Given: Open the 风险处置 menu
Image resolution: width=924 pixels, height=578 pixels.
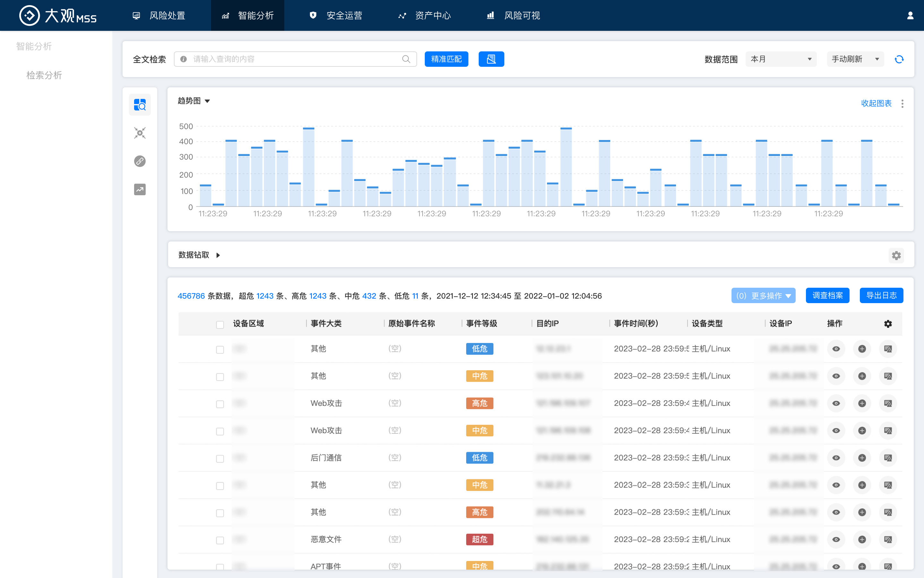Looking at the screenshot, I should (x=159, y=15).
